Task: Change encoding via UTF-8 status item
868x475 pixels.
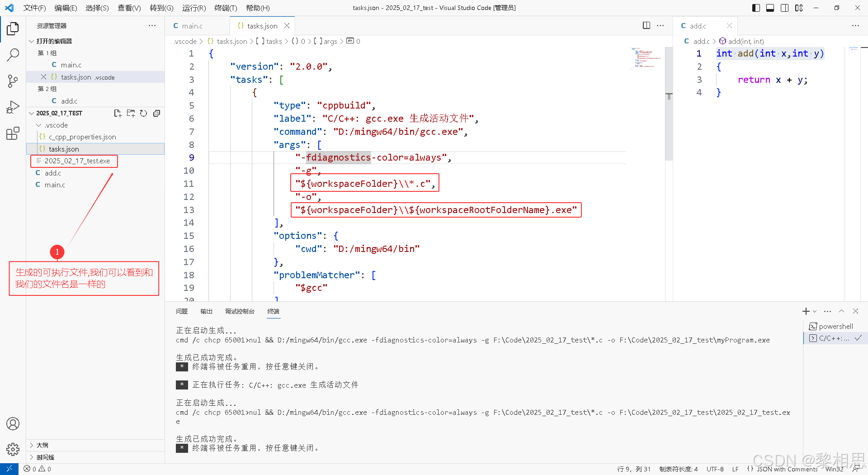Action: point(715,469)
